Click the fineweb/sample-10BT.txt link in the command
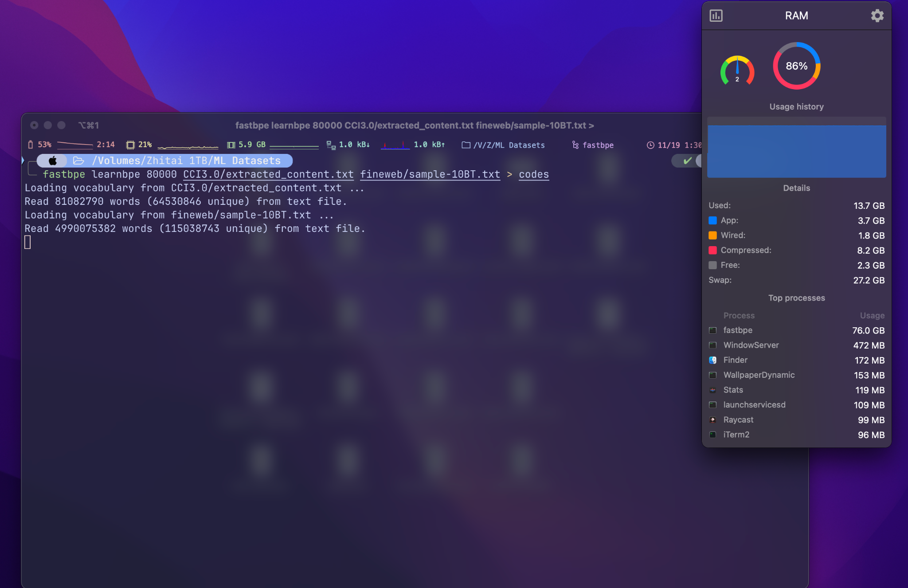 point(429,174)
